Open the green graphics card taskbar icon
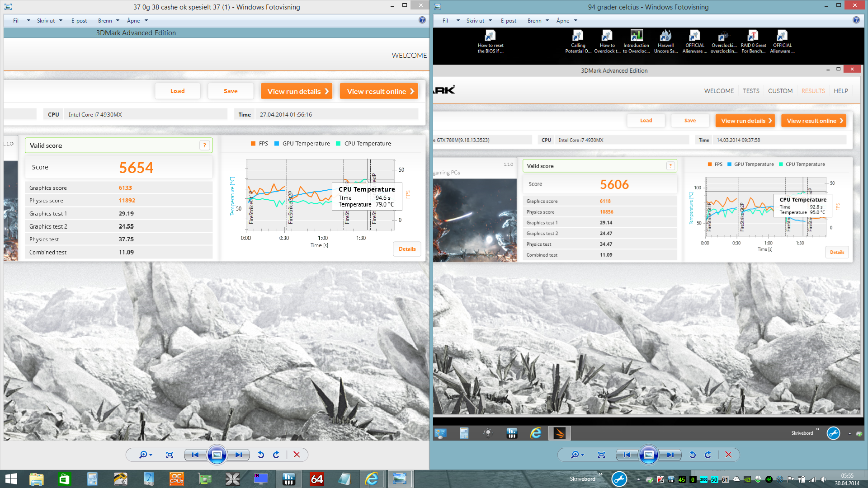 (x=205, y=479)
